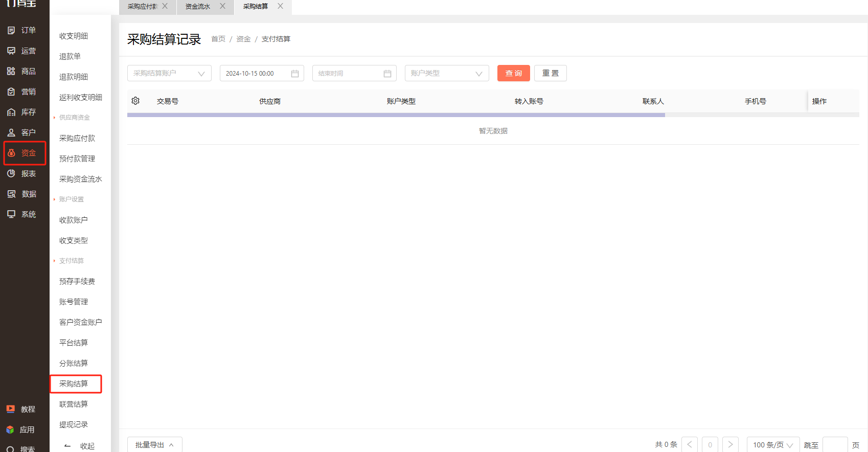Switch to the 采购应付款 tab

point(143,7)
